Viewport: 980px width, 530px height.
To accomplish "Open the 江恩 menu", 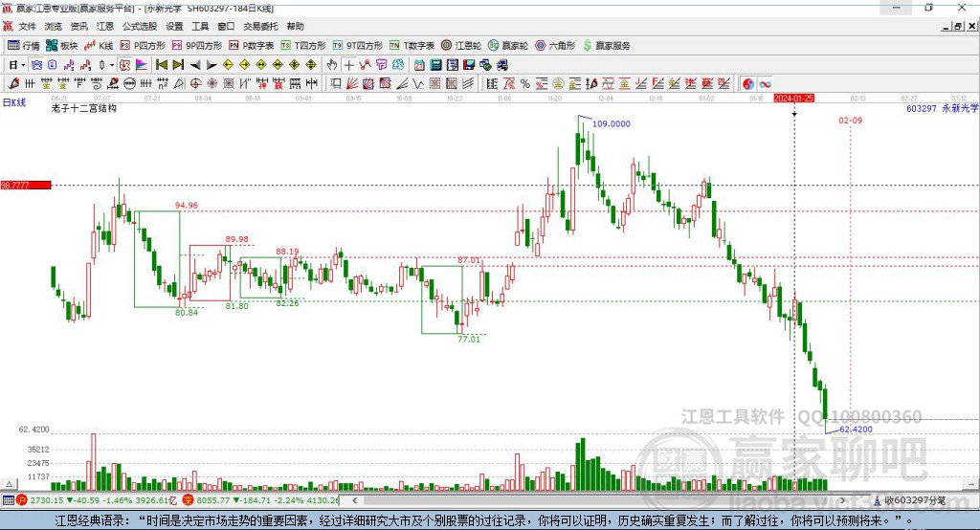I will [105, 26].
